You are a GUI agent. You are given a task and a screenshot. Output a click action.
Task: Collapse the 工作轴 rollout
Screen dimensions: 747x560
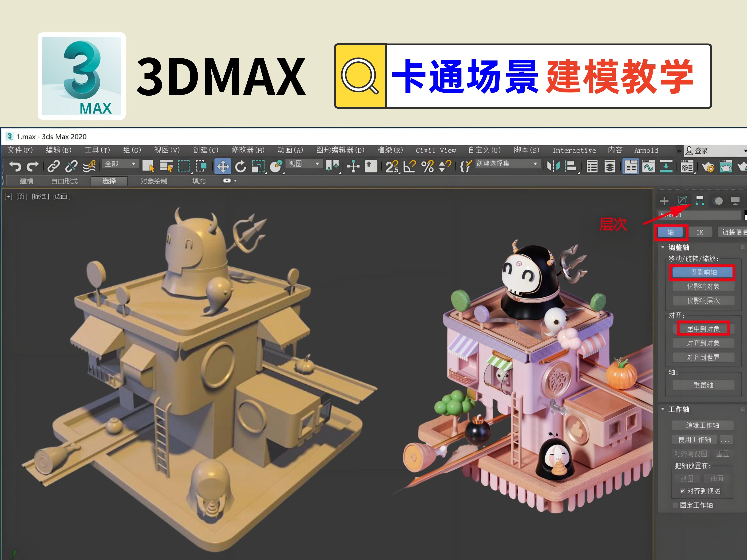click(x=663, y=409)
